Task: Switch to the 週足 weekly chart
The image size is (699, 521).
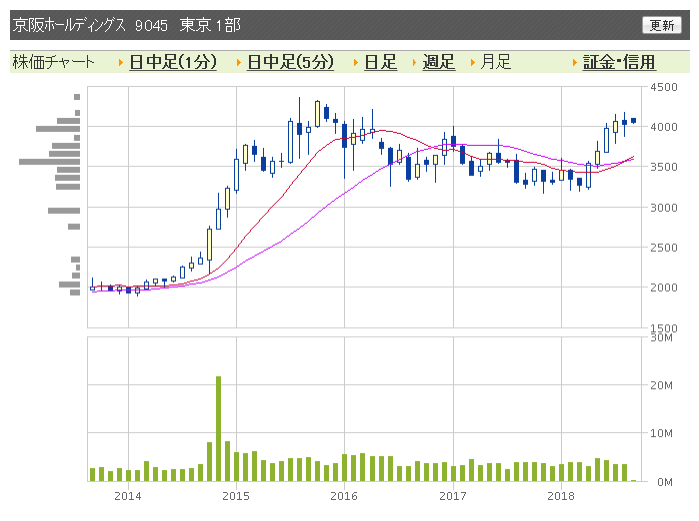Action: point(439,62)
